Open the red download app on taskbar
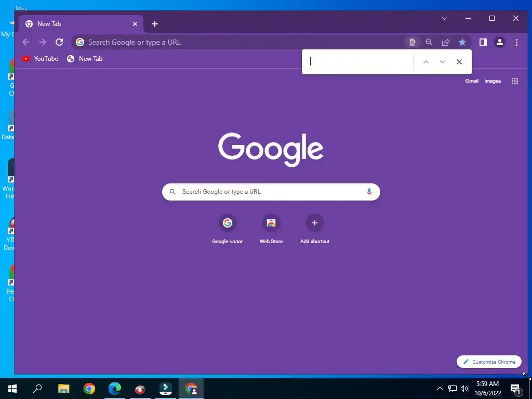 click(x=140, y=389)
